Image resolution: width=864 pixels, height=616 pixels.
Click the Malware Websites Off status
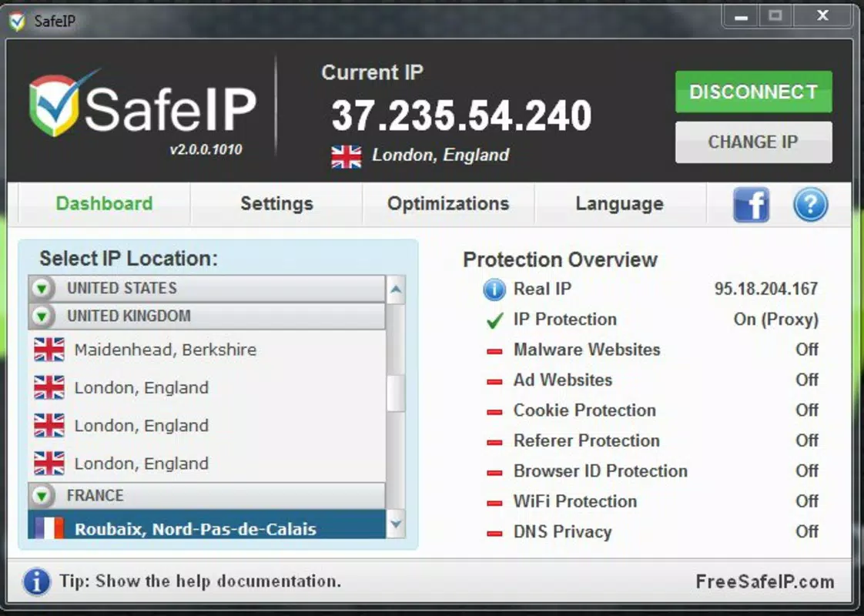[x=807, y=350]
